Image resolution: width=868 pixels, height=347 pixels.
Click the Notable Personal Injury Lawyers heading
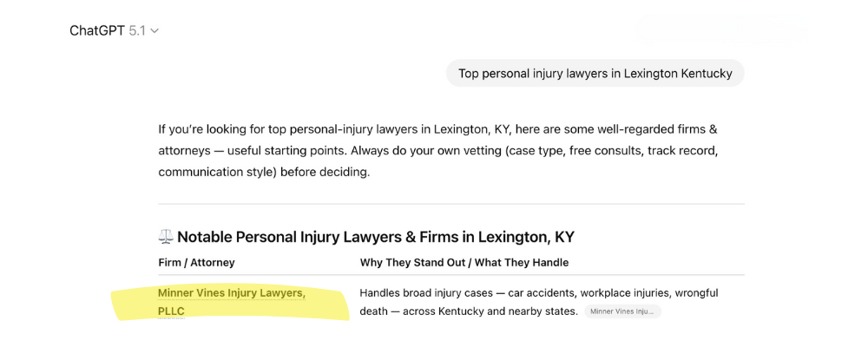375,237
